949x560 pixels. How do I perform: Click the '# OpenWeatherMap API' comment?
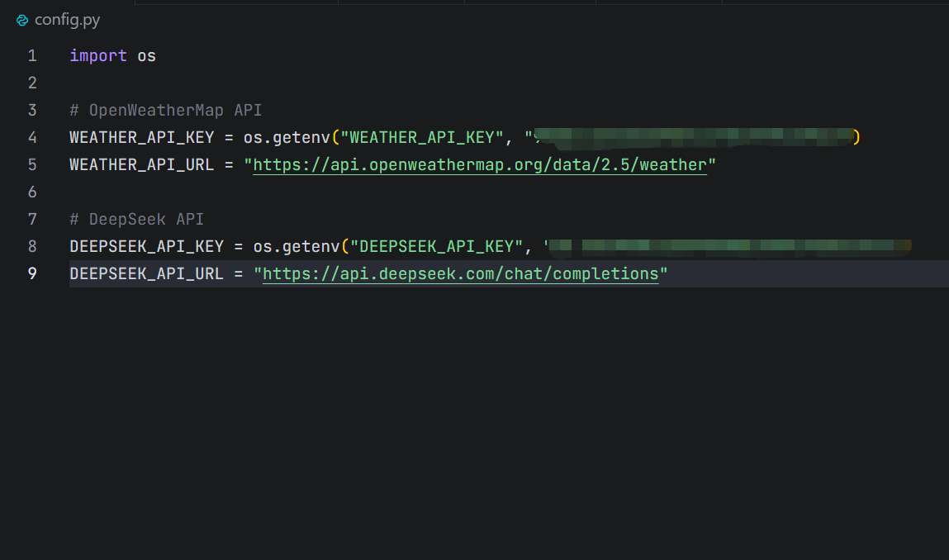[x=166, y=110]
